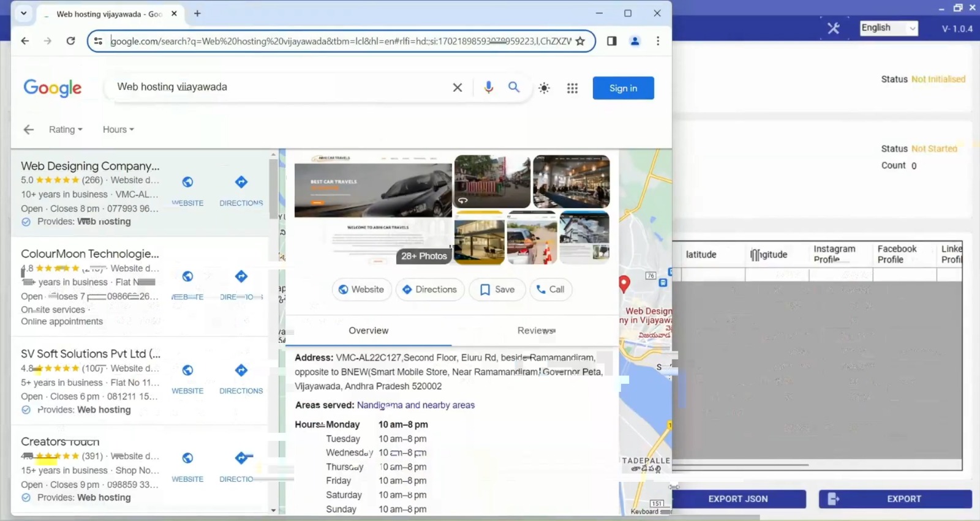Click the Chrome three-dot menu icon
The image size is (980, 521).
pos(658,41)
